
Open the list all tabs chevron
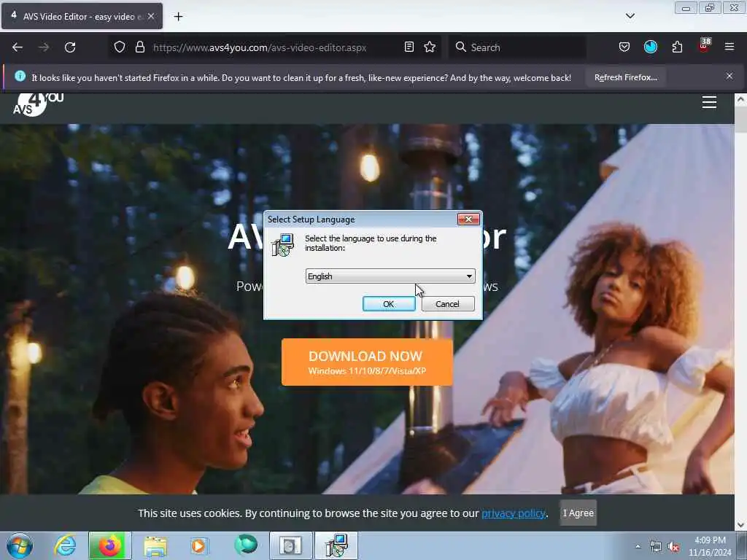click(x=630, y=16)
